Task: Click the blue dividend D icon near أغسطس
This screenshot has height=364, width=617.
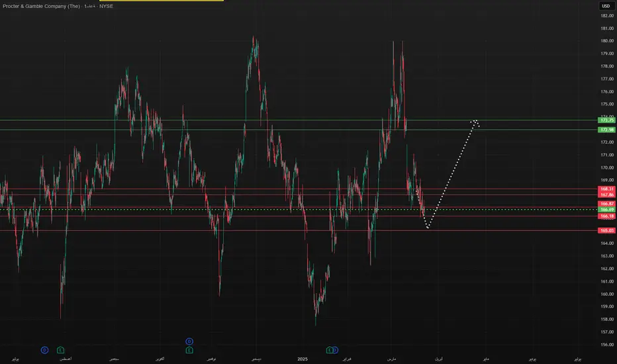Action: tap(44, 350)
